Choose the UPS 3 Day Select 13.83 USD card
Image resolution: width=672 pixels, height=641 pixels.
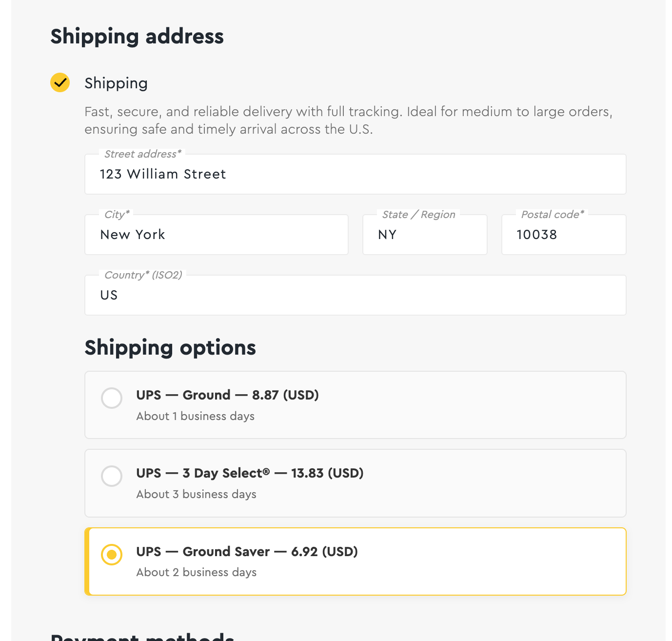tap(355, 483)
